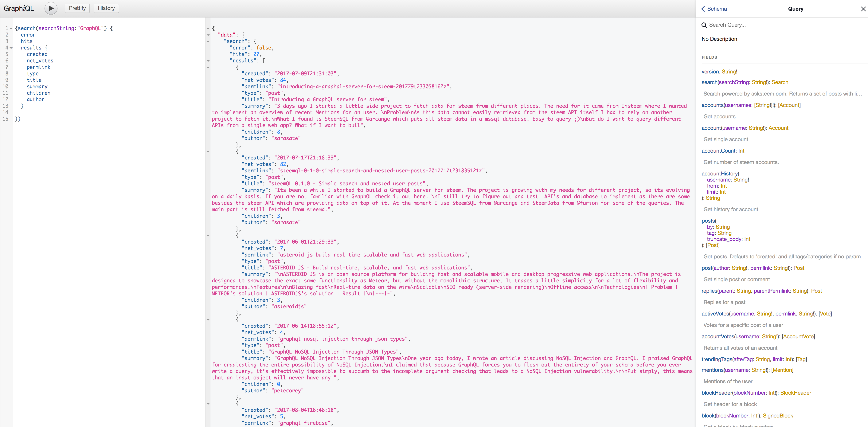Fold the result object created 2017-08-04
868x427 pixels.
(x=208, y=404)
